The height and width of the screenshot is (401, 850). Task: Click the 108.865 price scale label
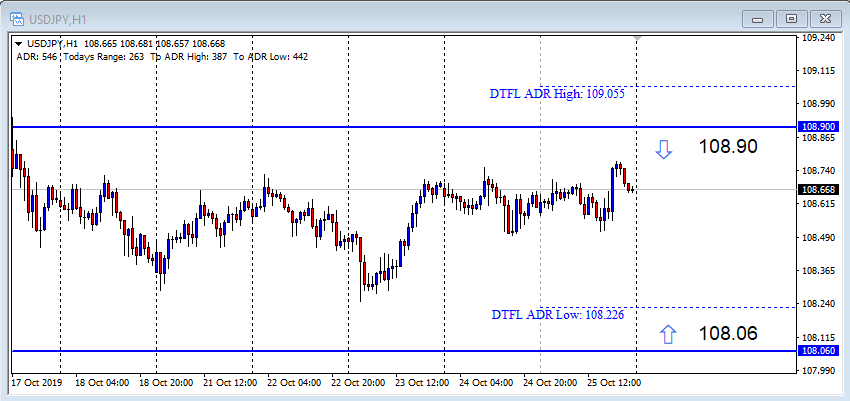pos(819,138)
